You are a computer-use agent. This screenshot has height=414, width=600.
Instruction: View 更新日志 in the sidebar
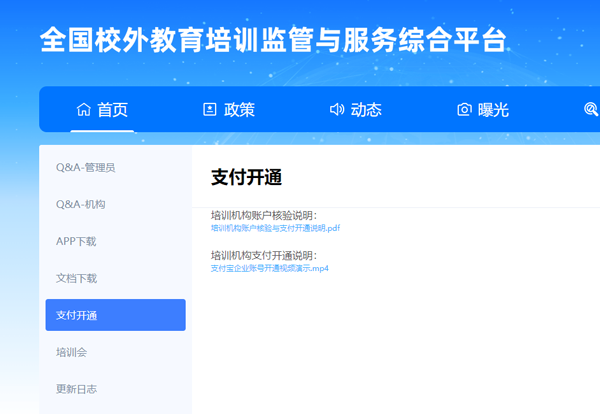pos(77,389)
